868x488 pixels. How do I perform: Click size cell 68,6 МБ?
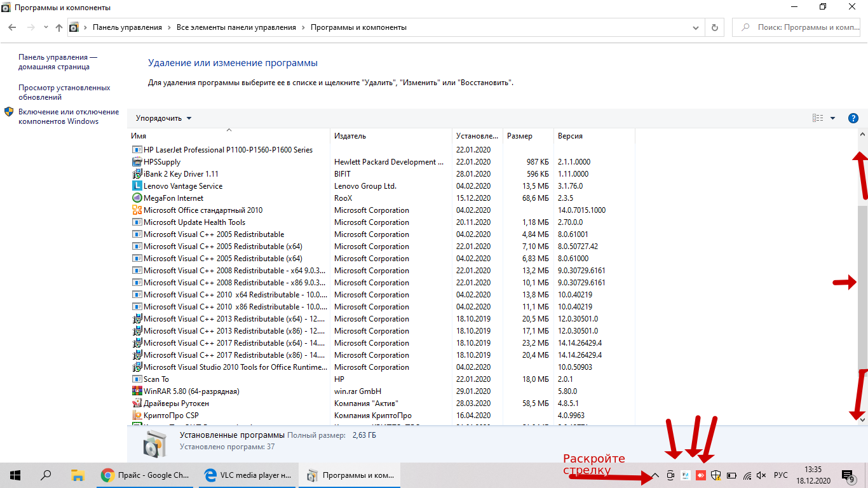click(x=534, y=198)
